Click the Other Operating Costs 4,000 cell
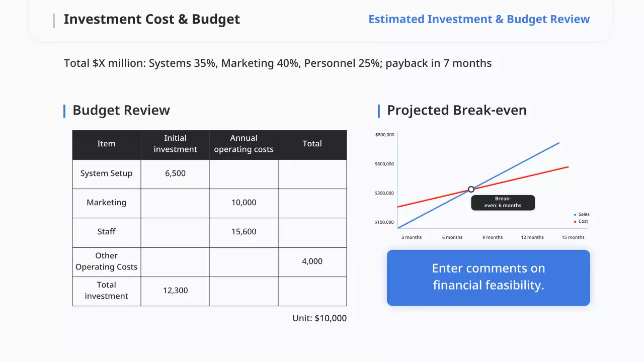This screenshot has height=362, width=644. click(312, 261)
